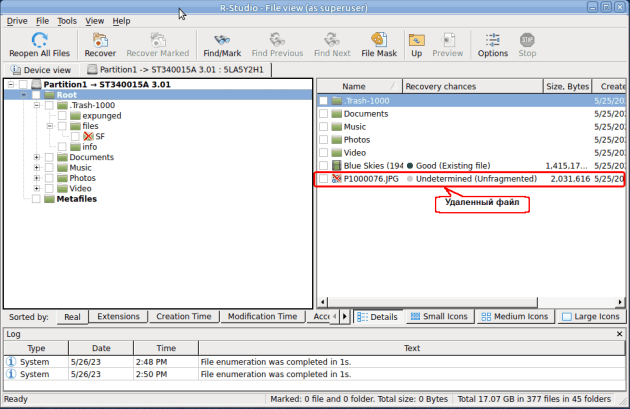This screenshot has width=630, height=409.
Task: Collapse the files folder node
Action: [x=49, y=126]
